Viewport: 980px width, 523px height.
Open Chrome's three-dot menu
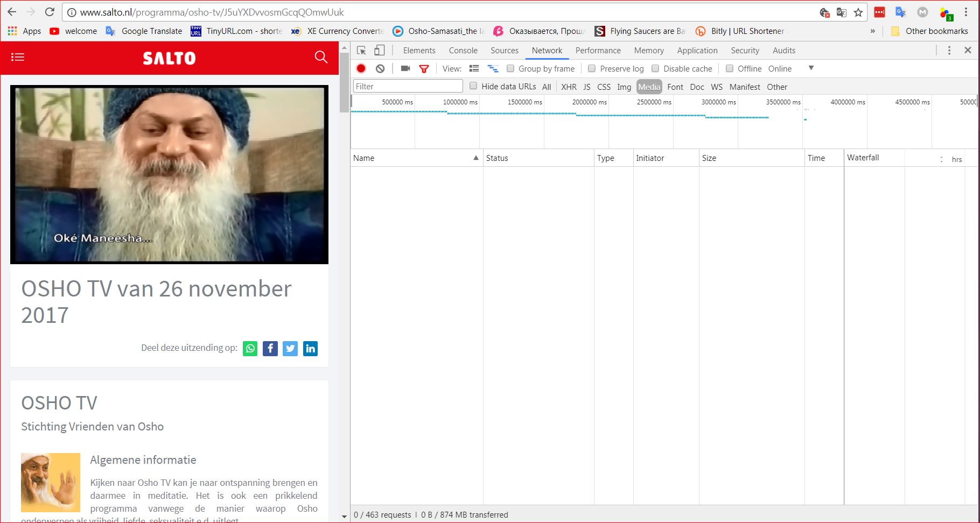(966, 12)
